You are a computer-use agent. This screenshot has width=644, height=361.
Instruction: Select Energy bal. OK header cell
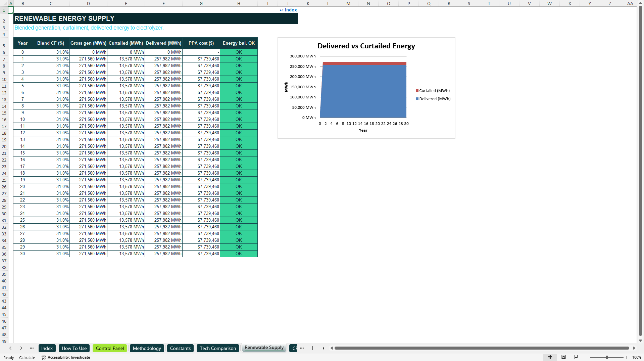239,43
